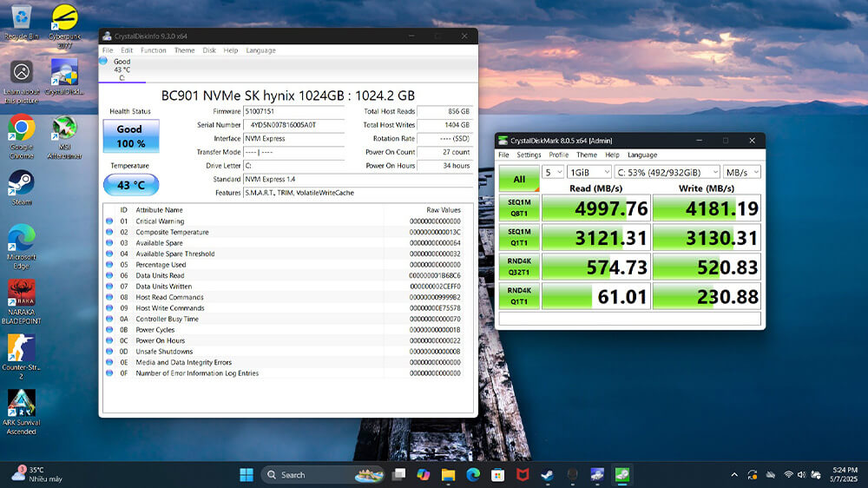
Task: Switch to CrystalDiskMark taskbar icon
Action: click(621, 475)
